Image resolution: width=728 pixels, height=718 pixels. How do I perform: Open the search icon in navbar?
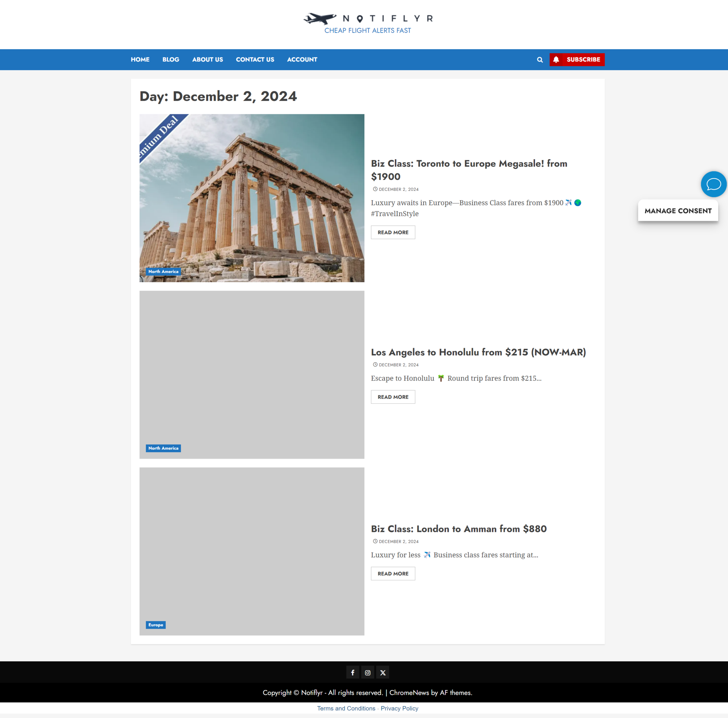pos(539,60)
